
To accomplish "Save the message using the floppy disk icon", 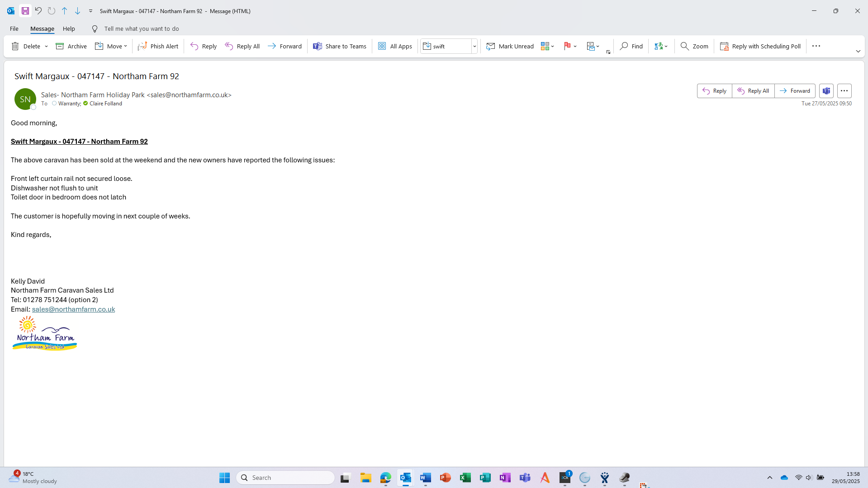I will [25, 11].
